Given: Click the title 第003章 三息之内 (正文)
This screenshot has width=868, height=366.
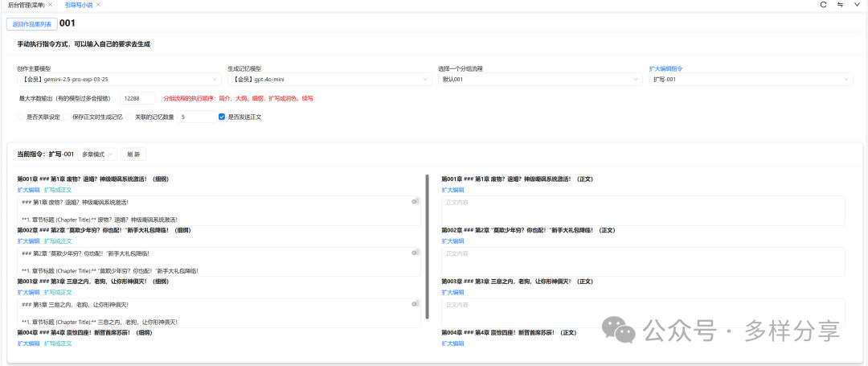Looking at the screenshot, I should coord(517,281).
